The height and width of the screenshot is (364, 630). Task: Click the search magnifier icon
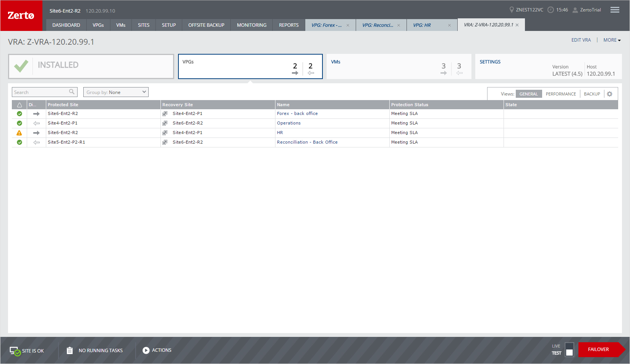pyautogui.click(x=72, y=92)
